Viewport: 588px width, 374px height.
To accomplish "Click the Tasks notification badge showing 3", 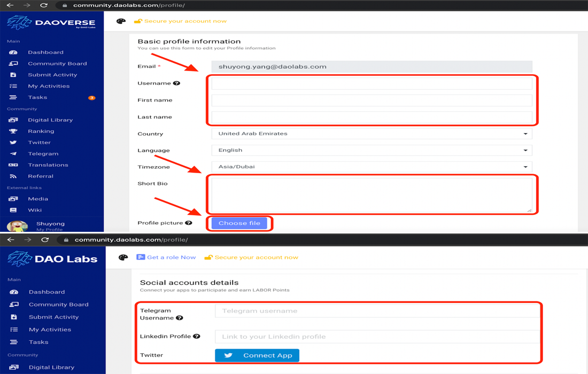I will click(91, 98).
